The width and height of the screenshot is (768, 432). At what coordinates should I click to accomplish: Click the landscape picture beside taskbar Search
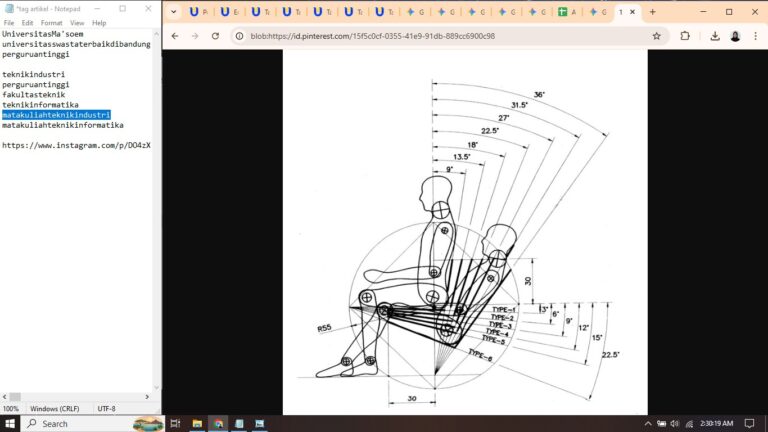148,424
